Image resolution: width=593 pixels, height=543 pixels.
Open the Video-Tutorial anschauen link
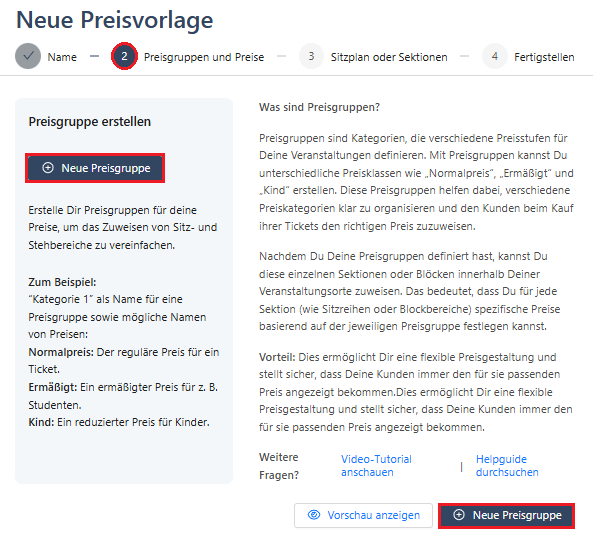pyautogui.click(x=376, y=465)
